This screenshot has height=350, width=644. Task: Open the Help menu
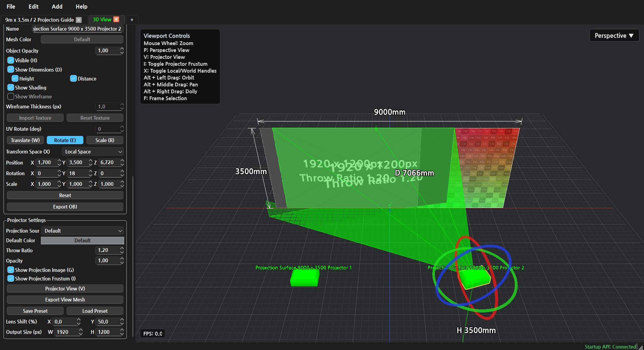pos(81,7)
